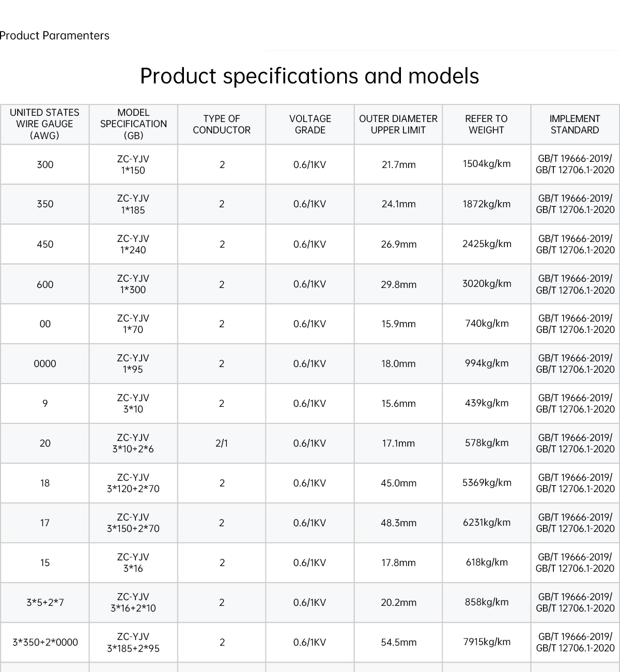The width and height of the screenshot is (620, 672).
Task: Click the "Product Paramenters" section label
Action: [55, 36]
